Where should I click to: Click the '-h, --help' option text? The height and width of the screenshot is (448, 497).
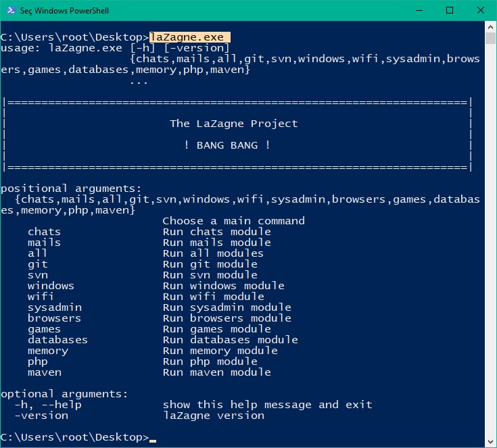click(x=48, y=405)
